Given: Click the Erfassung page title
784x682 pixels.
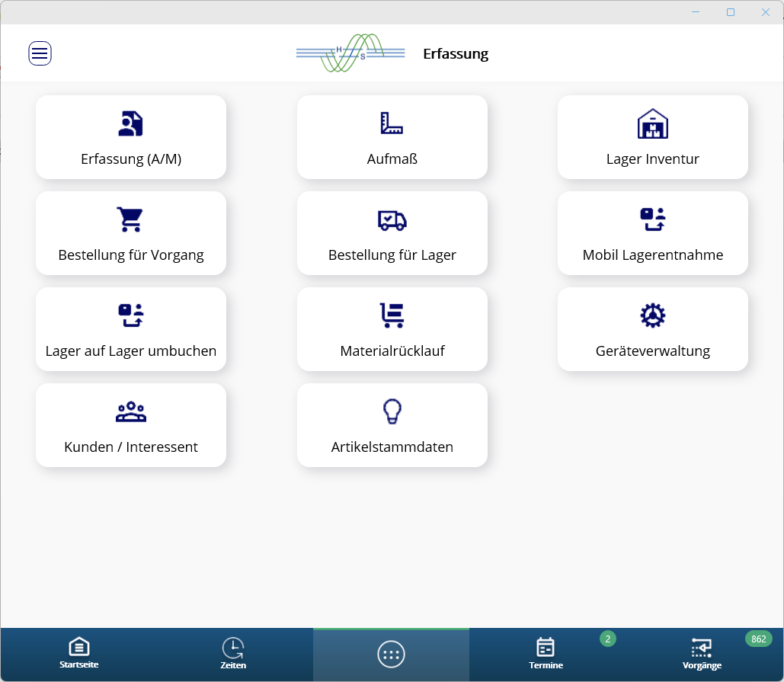Looking at the screenshot, I should [456, 54].
